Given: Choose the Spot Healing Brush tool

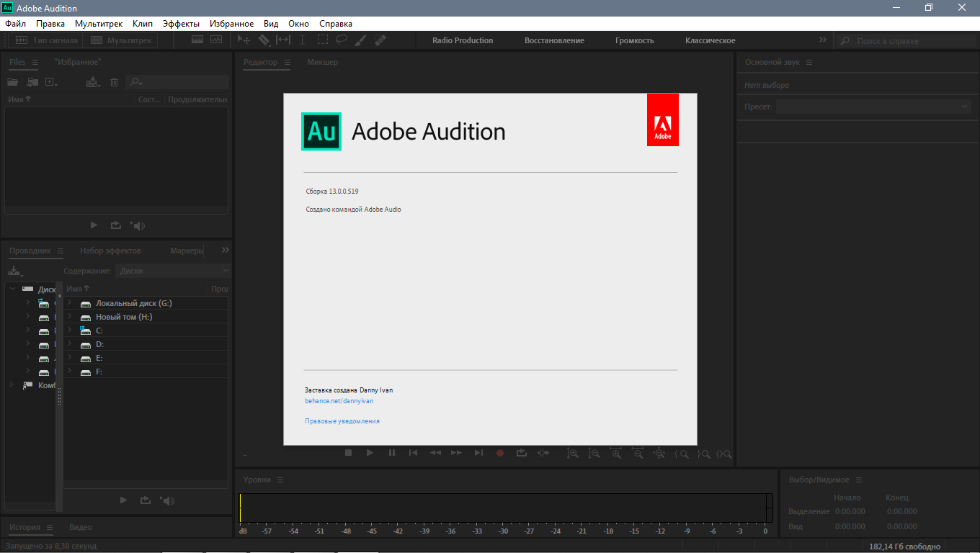Looking at the screenshot, I should coord(380,40).
